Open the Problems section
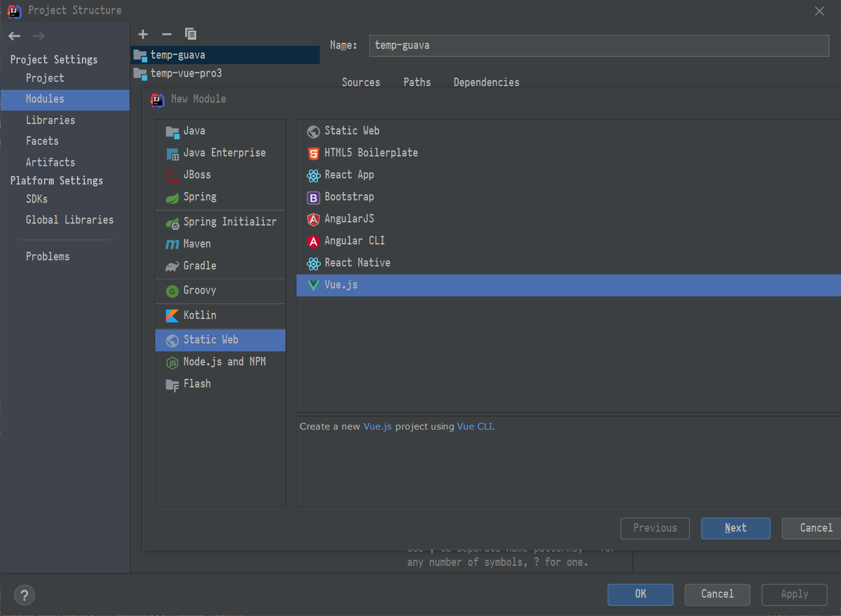 [x=48, y=257]
